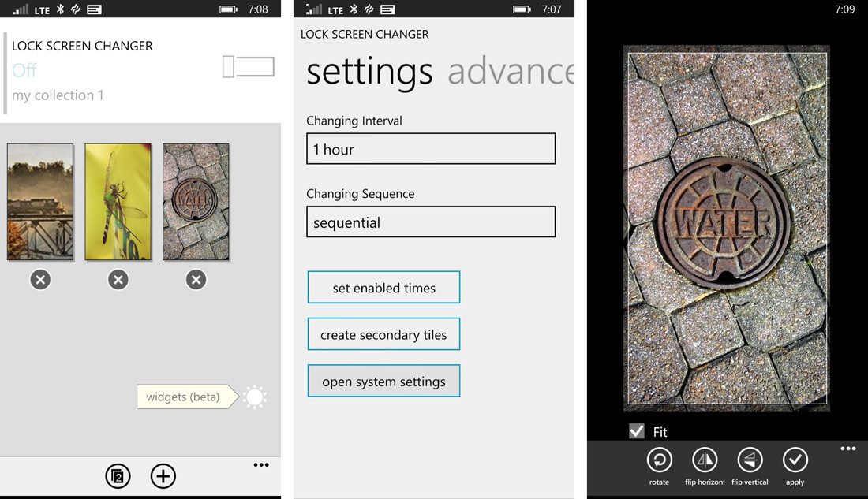Tap the Bluetooth icon in settings status bar
Image resolution: width=868 pixels, height=499 pixels.
click(354, 9)
